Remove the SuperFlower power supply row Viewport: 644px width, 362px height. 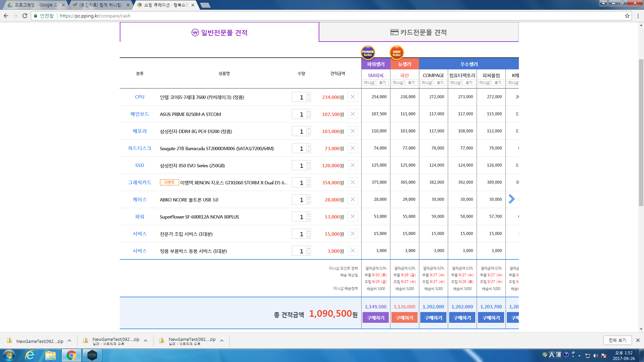(x=353, y=217)
